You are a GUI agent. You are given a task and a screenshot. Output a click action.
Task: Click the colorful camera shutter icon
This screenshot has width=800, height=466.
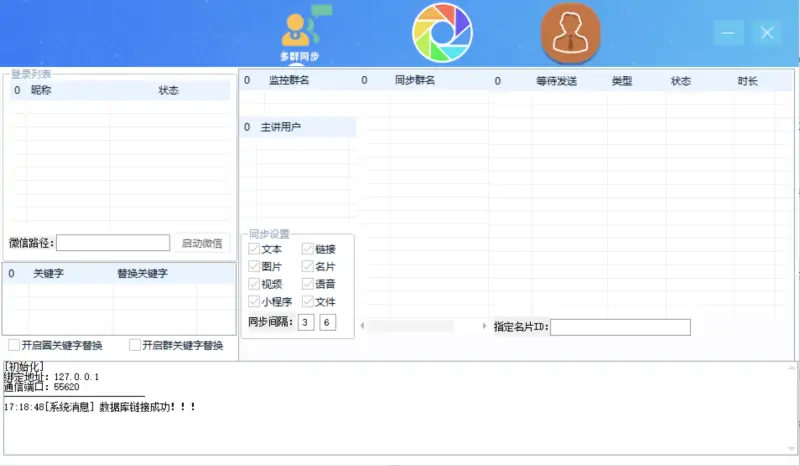pos(443,32)
